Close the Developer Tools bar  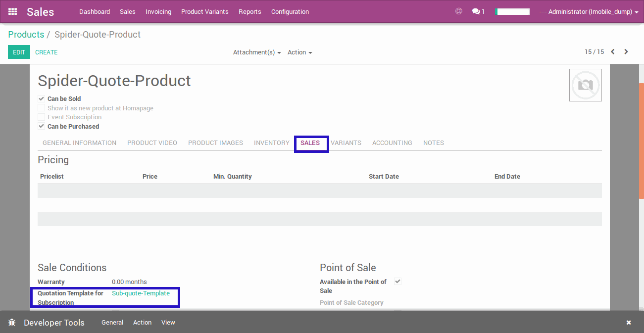pos(629,323)
